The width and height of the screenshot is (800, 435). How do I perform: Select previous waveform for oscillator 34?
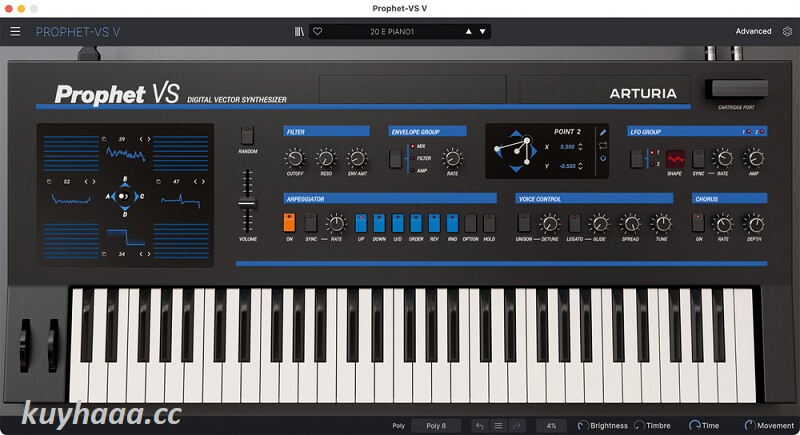click(141, 253)
